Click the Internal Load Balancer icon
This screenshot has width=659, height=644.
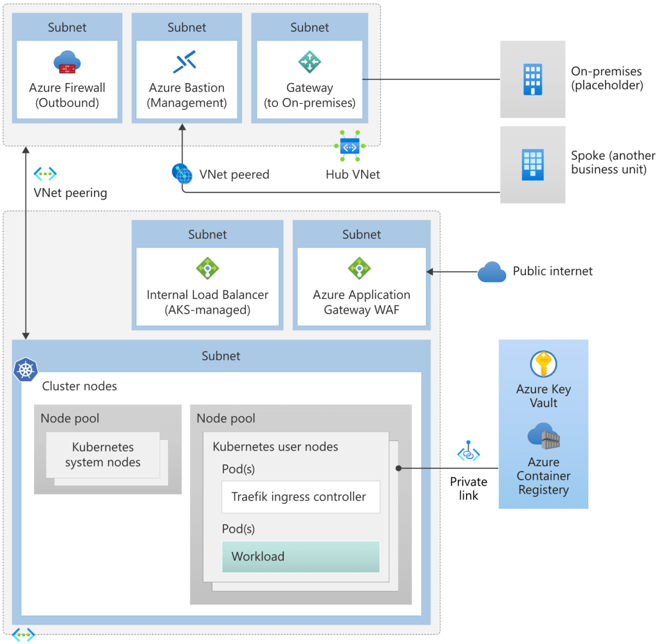pos(207,269)
